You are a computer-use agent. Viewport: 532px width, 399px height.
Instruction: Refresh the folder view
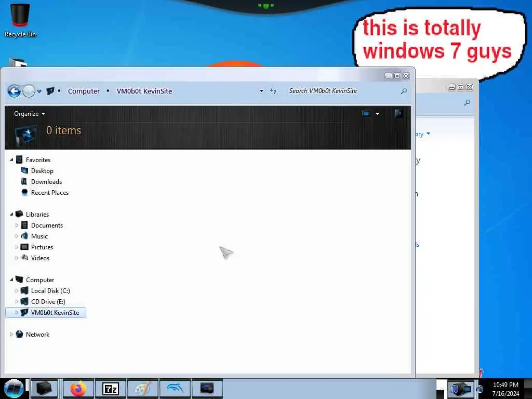[273, 91]
